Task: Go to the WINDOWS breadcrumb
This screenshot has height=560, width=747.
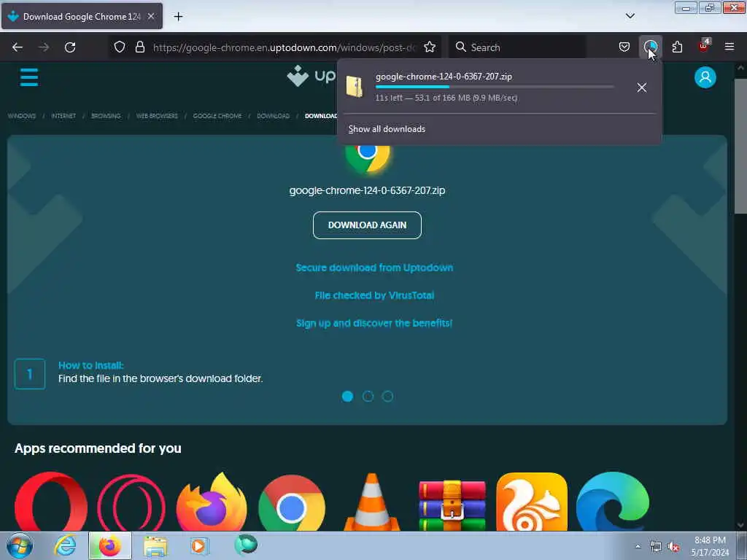Action: coord(22,116)
